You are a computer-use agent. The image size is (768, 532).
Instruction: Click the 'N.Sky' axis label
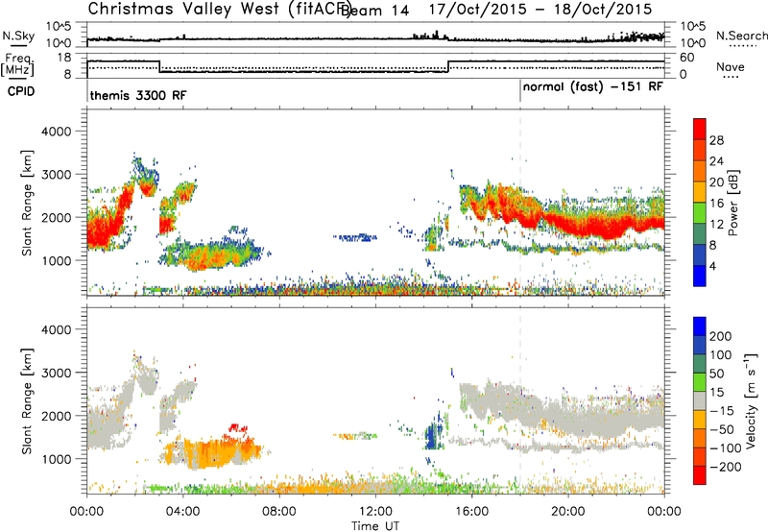(18, 36)
